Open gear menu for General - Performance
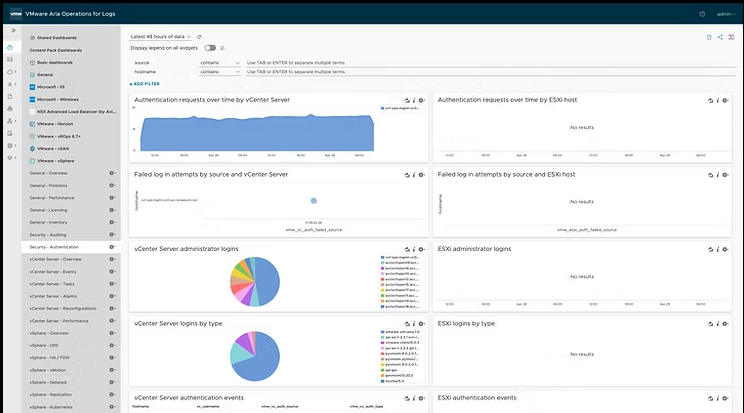This screenshot has width=744, height=413. coord(112,198)
